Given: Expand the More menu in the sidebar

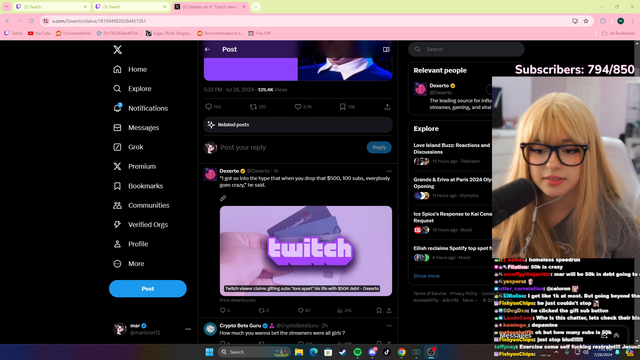Looking at the screenshot, I should coord(129,264).
